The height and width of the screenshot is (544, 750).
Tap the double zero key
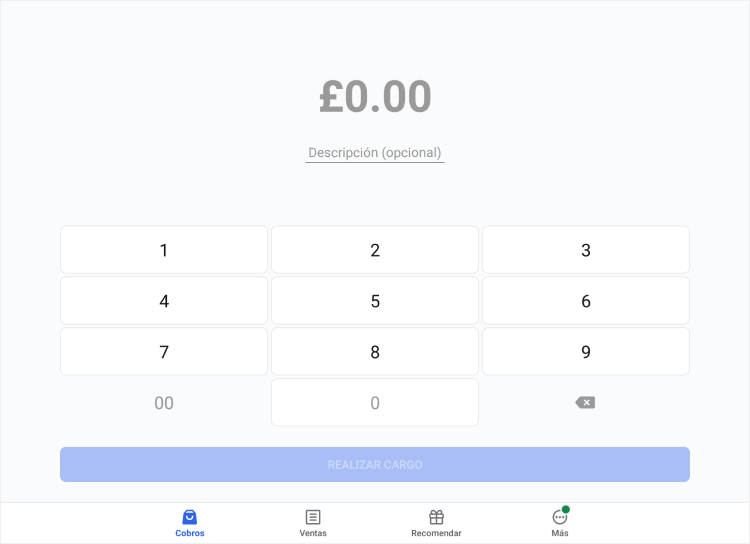point(164,403)
